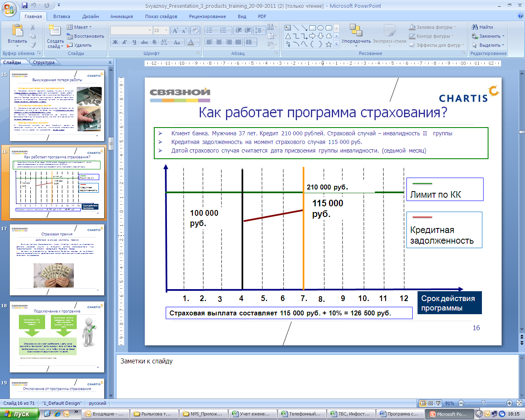The height and width of the screenshot is (420, 525).
Task: Decrease list indent level
Action: pos(238,30)
